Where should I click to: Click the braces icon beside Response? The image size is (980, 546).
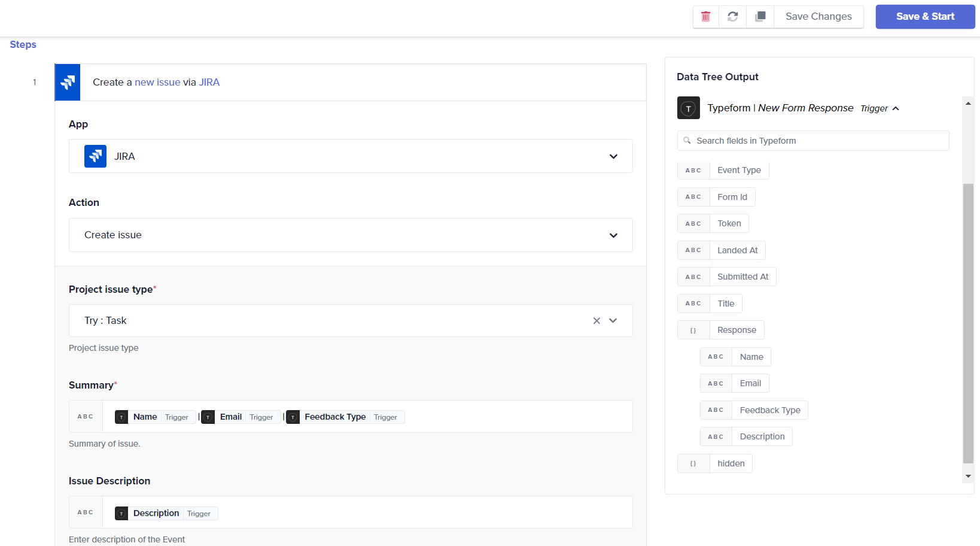tap(693, 330)
